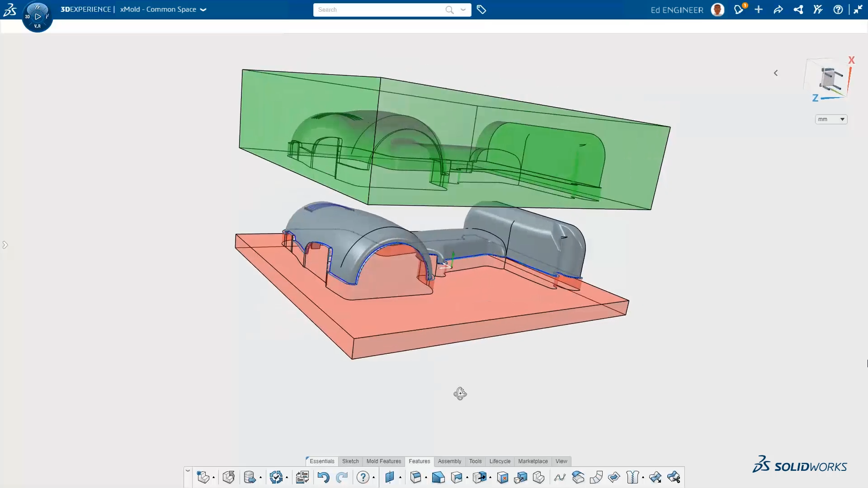Open the xMold - Common Space dropdown
The width and height of the screenshot is (868, 488).
pyautogui.click(x=204, y=9)
